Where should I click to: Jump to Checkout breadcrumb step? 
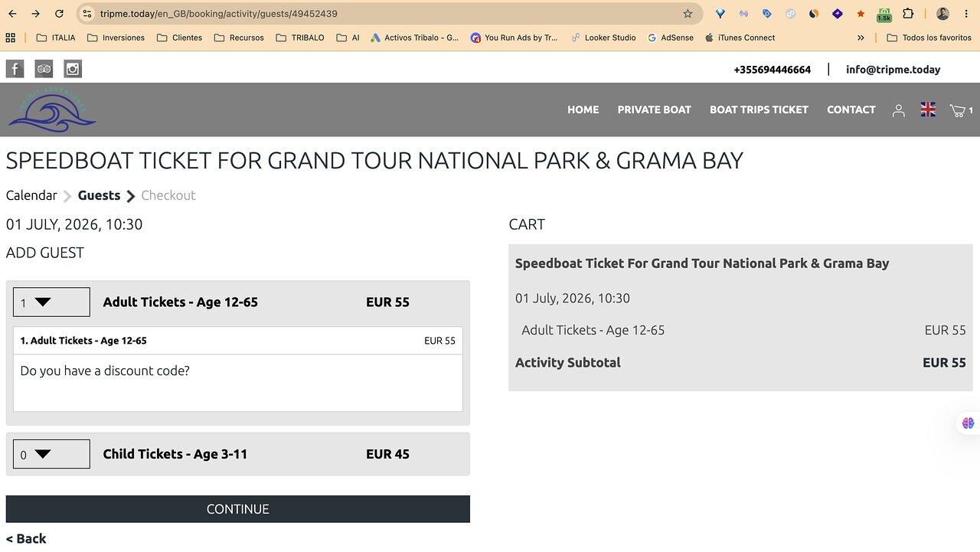point(168,195)
